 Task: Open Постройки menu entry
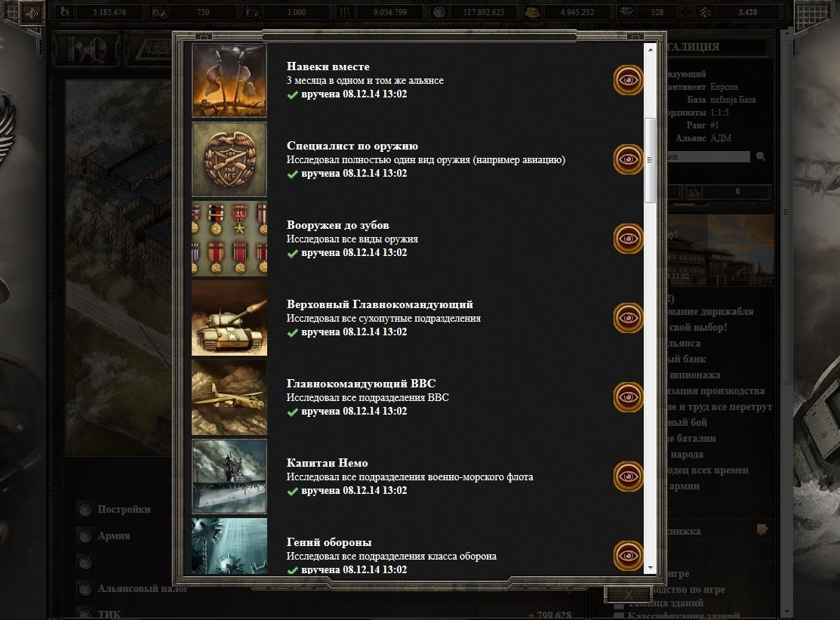[x=124, y=509]
